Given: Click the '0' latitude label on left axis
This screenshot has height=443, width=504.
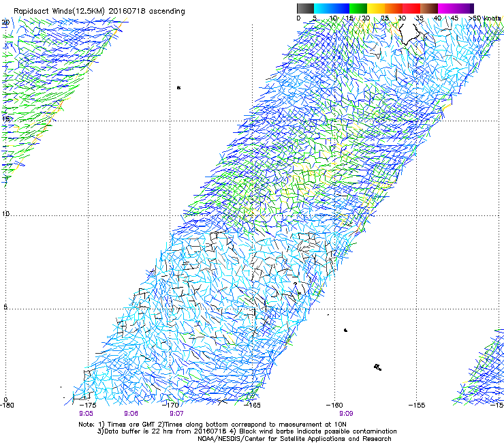Looking at the screenshot, I should pyautogui.click(x=5, y=400).
